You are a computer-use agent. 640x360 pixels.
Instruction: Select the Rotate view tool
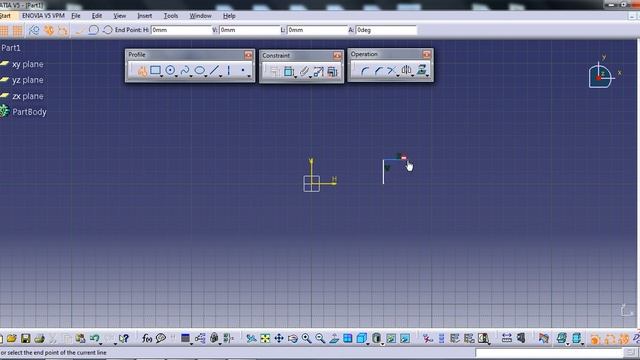pyautogui.click(x=293, y=338)
